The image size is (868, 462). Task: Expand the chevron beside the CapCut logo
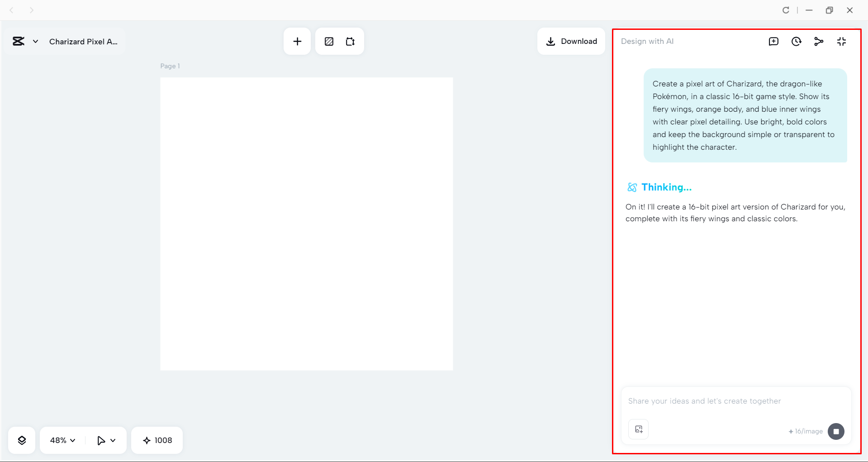[x=35, y=42]
